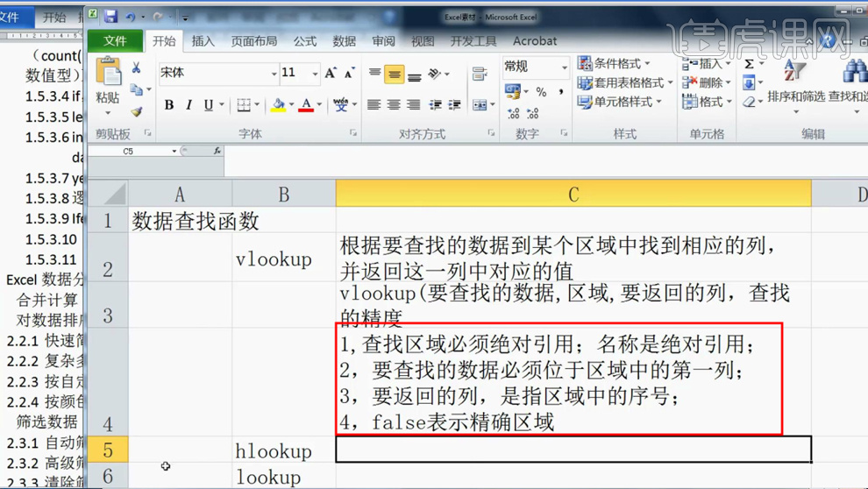Click the Copy icon in clipboard group

click(x=136, y=89)
